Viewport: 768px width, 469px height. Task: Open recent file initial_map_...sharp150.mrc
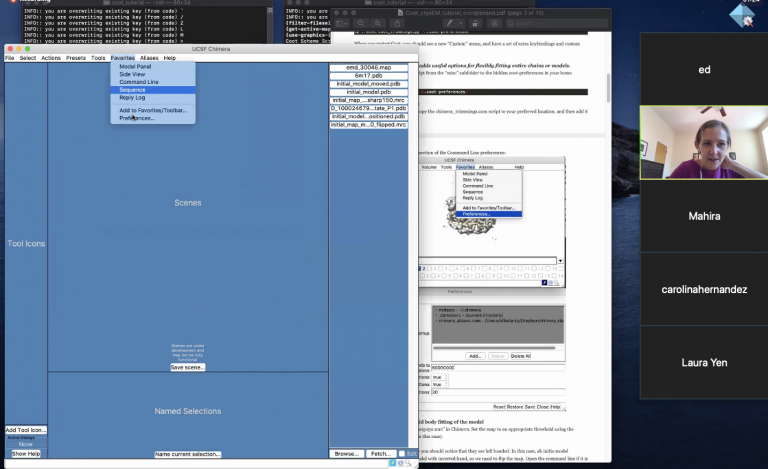pos(368,100)
